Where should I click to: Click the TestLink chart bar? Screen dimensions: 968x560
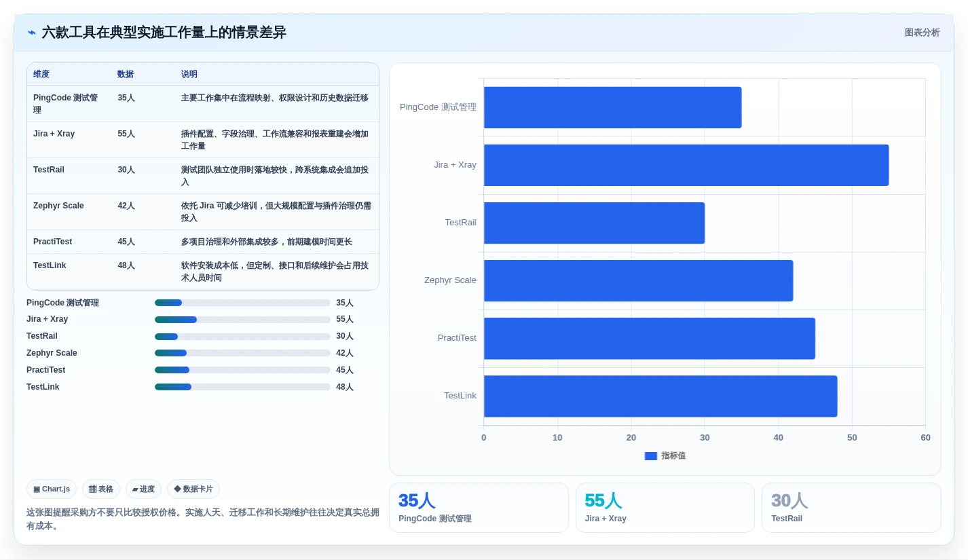pyautogui.click(x=660, y=396)
